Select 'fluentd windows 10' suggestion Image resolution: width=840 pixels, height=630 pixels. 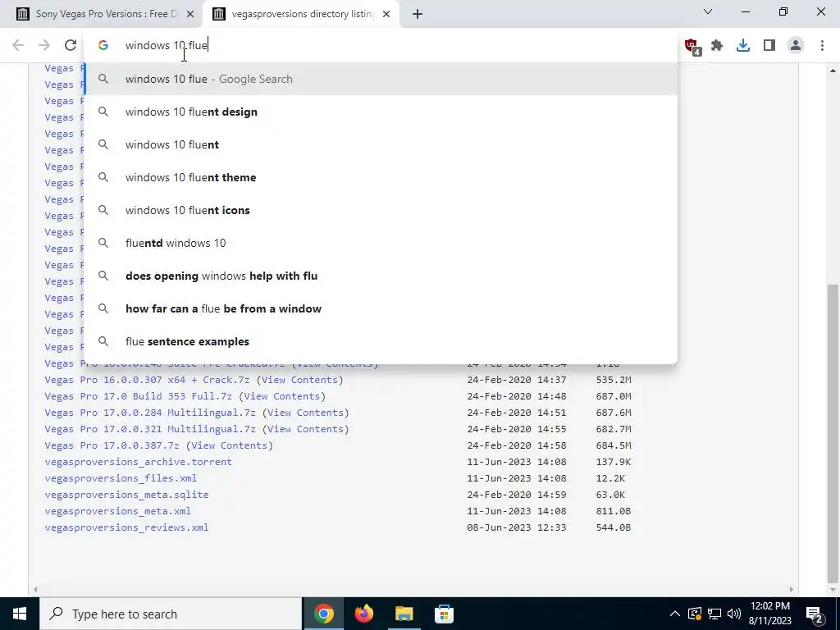[381, 243]
